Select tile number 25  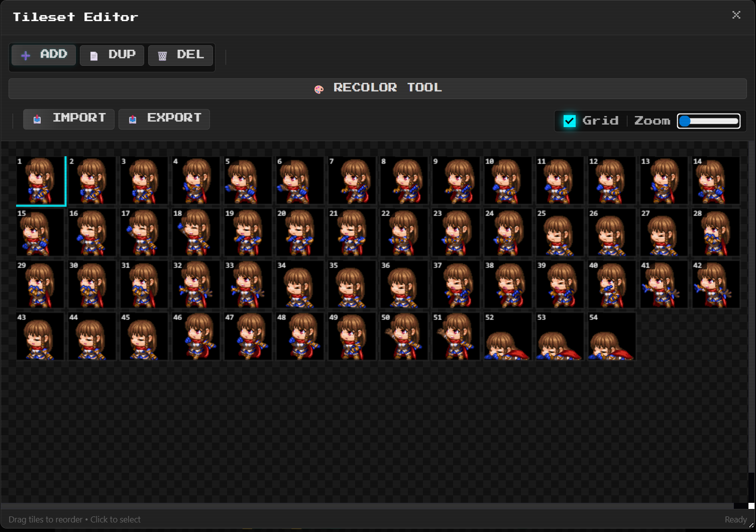560,233
